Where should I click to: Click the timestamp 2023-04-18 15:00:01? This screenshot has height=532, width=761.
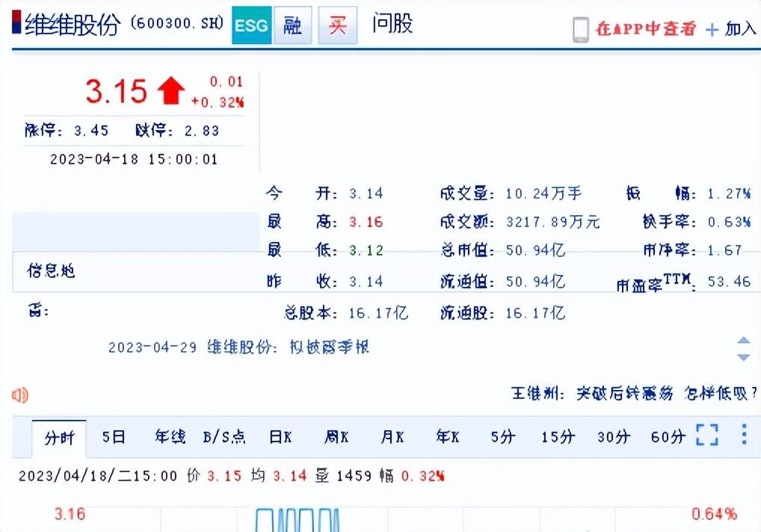tap(134, 159)
